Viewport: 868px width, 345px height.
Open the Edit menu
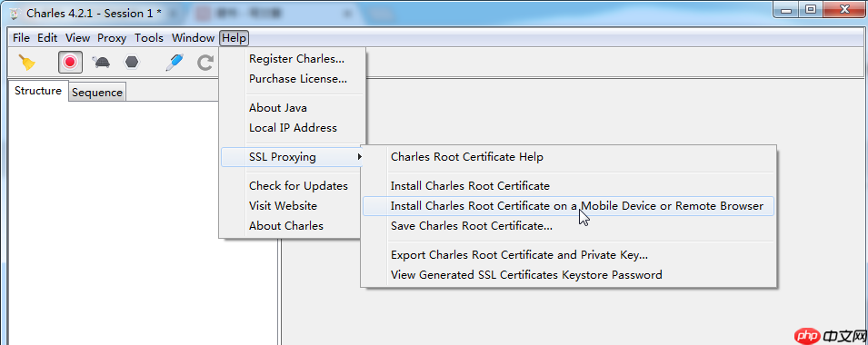47,38
